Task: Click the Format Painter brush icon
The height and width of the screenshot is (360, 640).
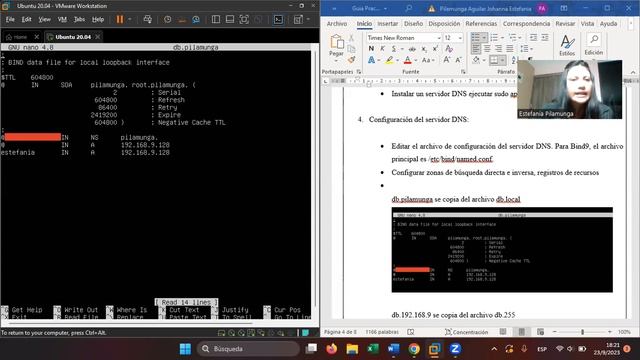Action: click(x=351, y=60)
